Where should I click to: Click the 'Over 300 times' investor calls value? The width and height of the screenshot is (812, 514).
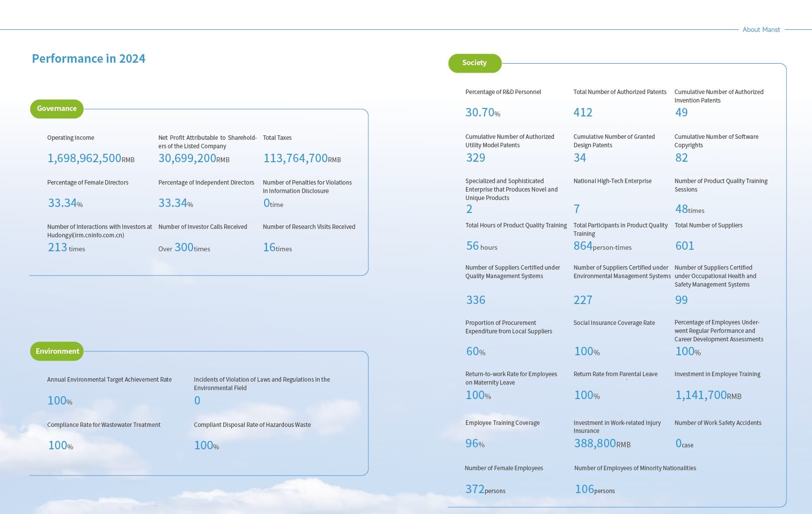coord(184,248)
